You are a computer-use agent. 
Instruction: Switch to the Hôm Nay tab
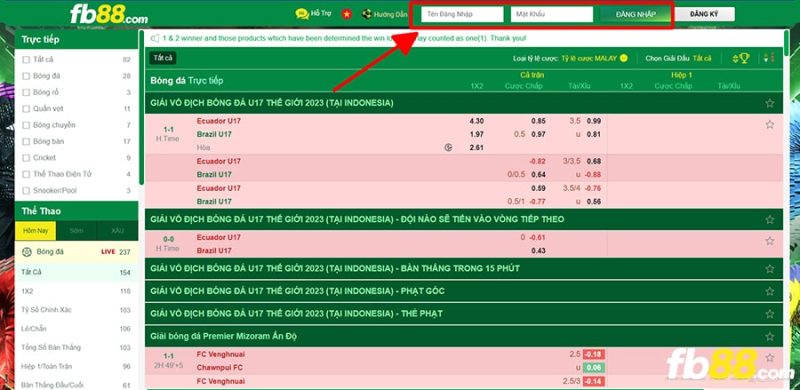36,231
